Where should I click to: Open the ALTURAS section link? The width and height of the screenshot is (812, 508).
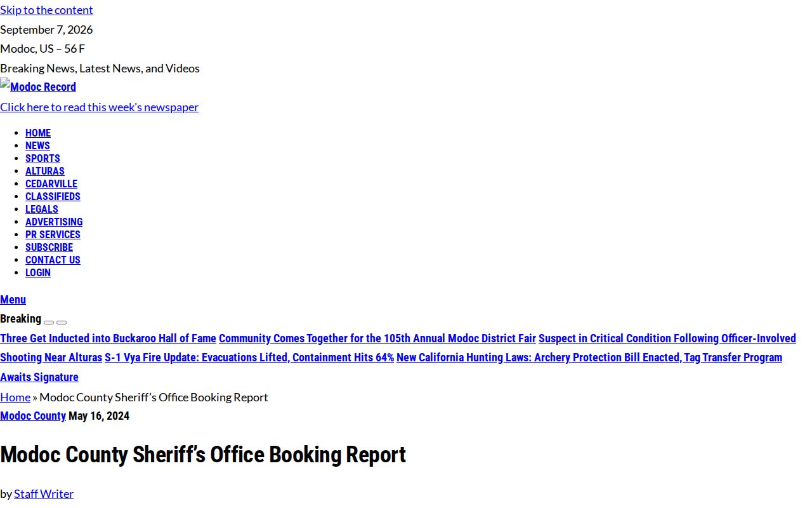click(45, 171)
